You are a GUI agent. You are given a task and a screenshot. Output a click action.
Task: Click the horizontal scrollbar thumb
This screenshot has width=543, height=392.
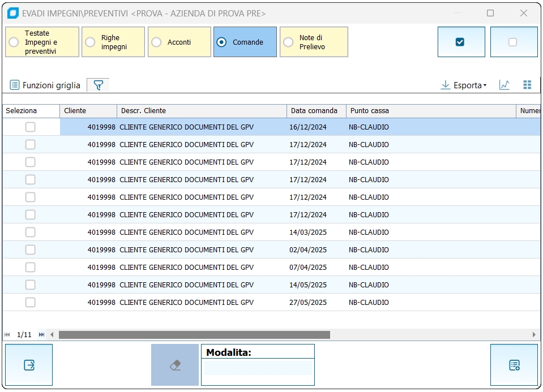click(x=194, y=335)
